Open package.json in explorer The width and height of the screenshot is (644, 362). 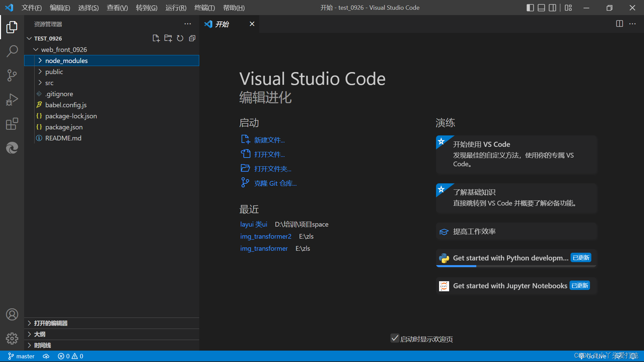[112, 127]
